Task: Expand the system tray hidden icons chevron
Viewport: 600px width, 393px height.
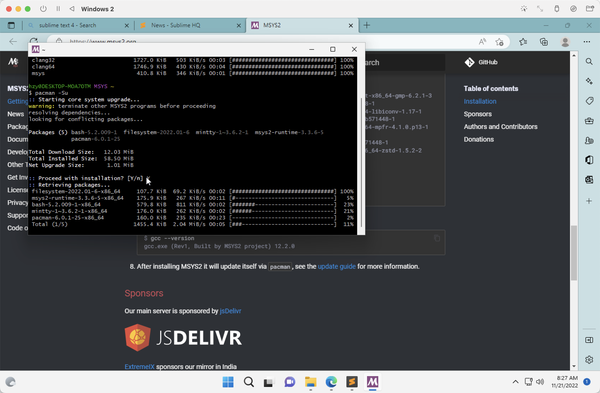Action: pos(515,382)
